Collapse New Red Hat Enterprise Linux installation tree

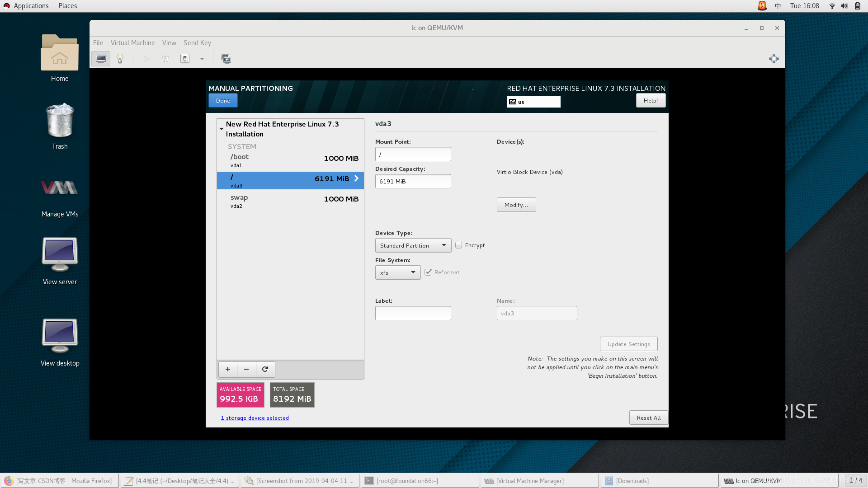coord(222,129)
